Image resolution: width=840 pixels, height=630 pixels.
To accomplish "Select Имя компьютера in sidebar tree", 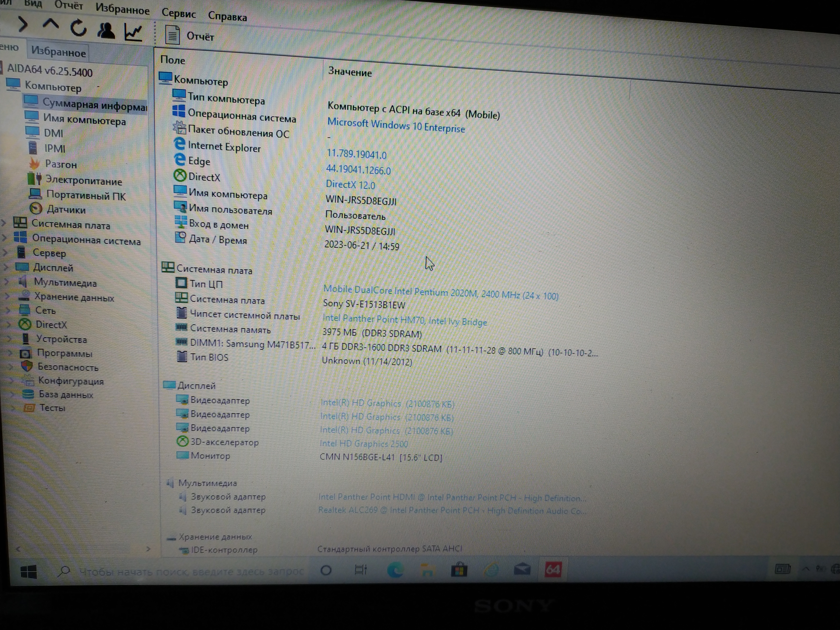I will click(x=84, y=120).
